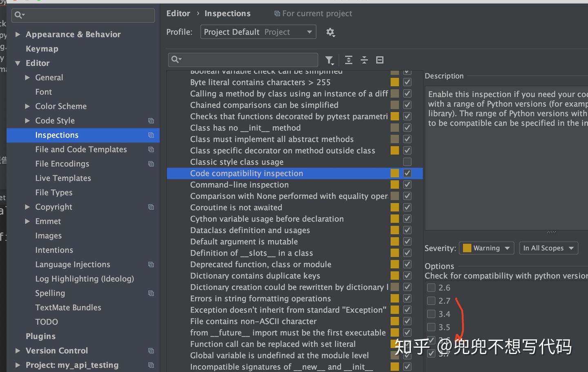Uncheck the Code compatibility inspection checkbox
Screen dimensions: 588x372
(x=407, y=173)
